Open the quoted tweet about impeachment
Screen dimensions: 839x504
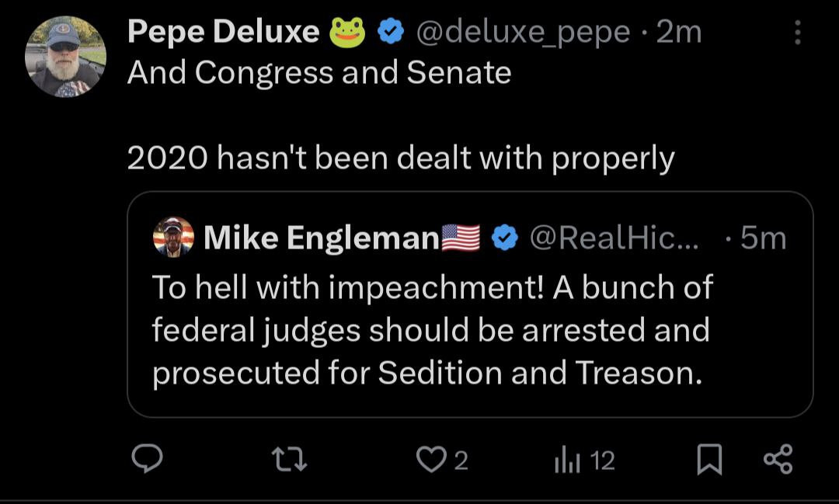[431, 331]
